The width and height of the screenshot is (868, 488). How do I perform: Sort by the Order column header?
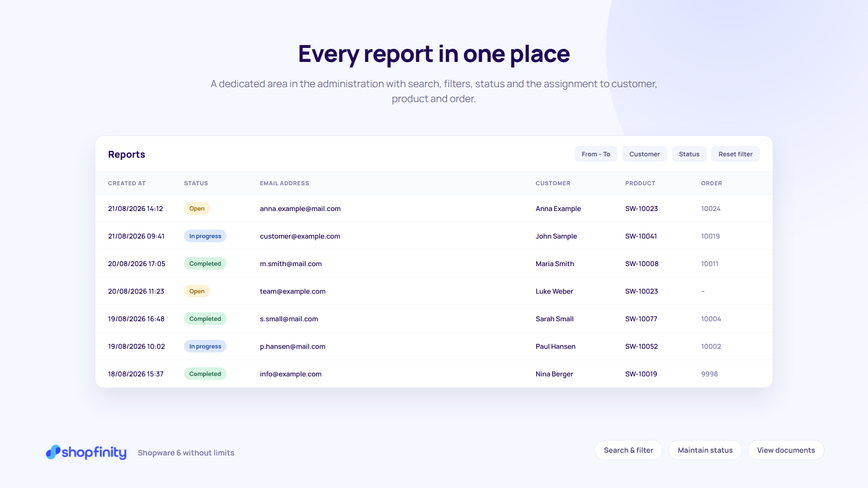(x=712, y=183)
